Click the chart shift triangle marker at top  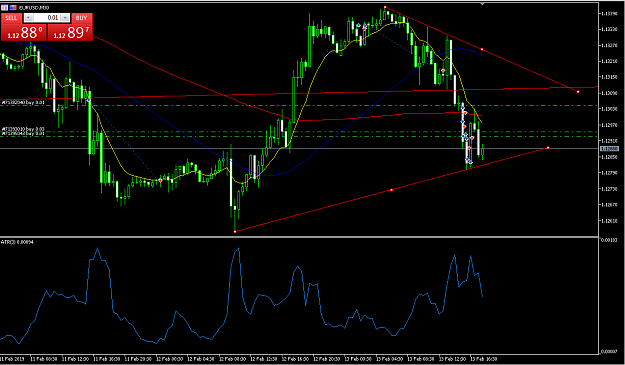[x=483, y=4]
